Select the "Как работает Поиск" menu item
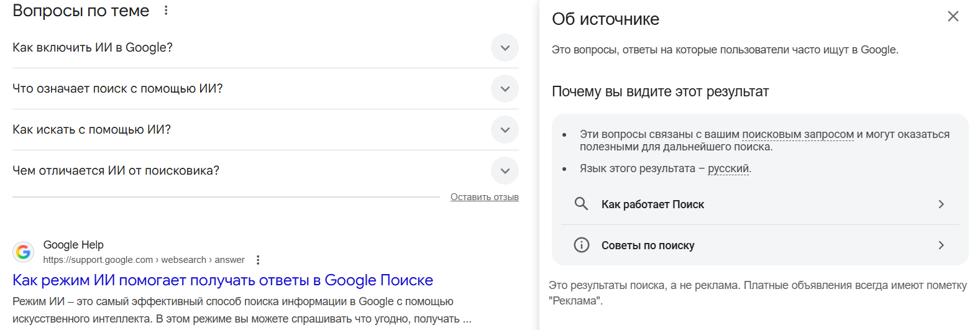 (x=653, y=204)
